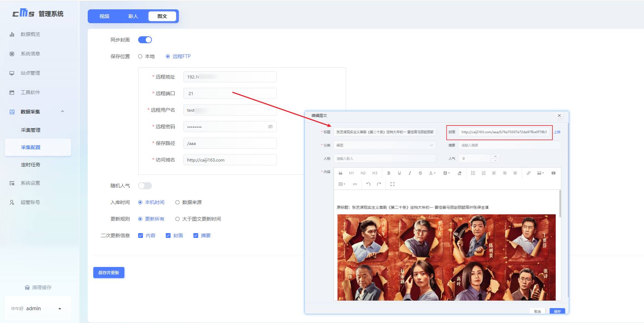Open the insert image dropdown

tap(540, 173)
